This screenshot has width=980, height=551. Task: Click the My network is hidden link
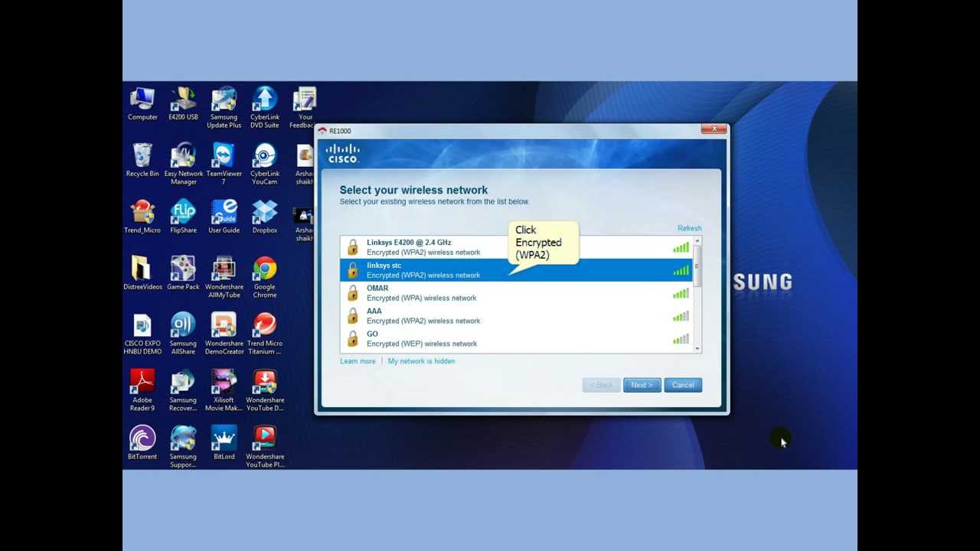click(421, 361)
